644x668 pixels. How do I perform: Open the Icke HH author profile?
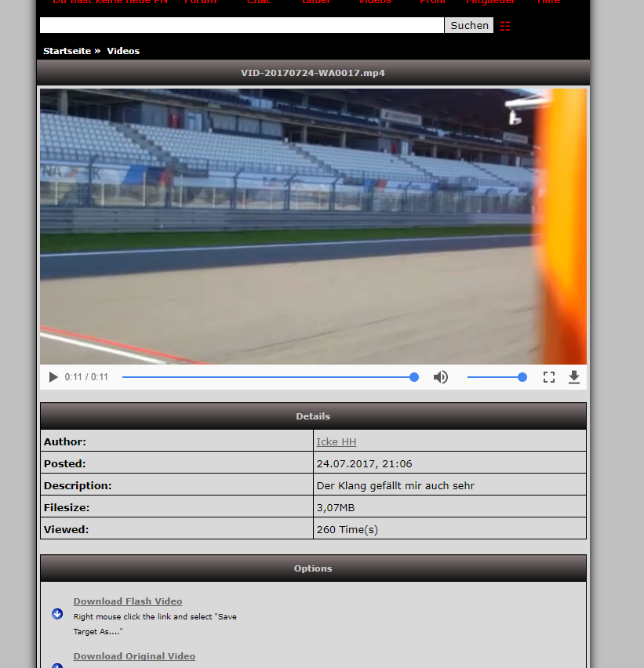point(337,441)
